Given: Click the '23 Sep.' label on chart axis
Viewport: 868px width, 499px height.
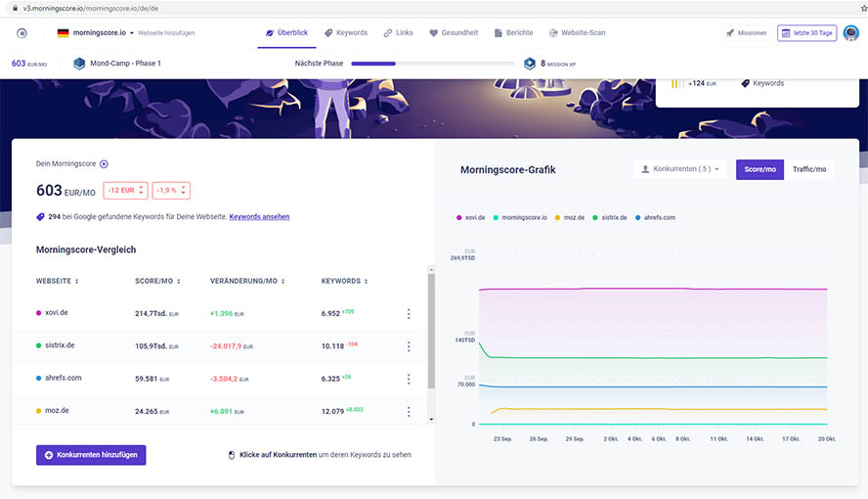Looking at the screenshot, I should (x=502, y=438).
